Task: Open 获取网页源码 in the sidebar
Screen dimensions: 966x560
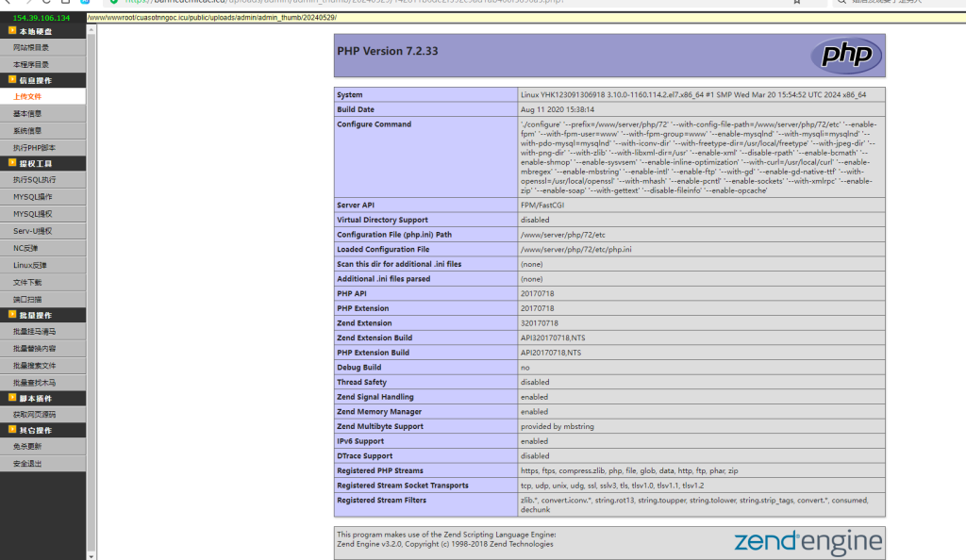Action: tap(43, 414)
